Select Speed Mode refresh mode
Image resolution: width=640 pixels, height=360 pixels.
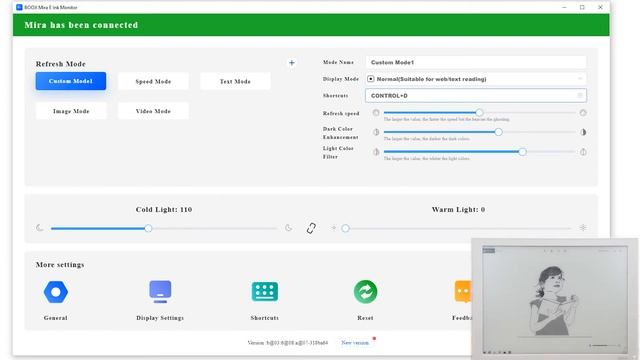click(153, 81)
